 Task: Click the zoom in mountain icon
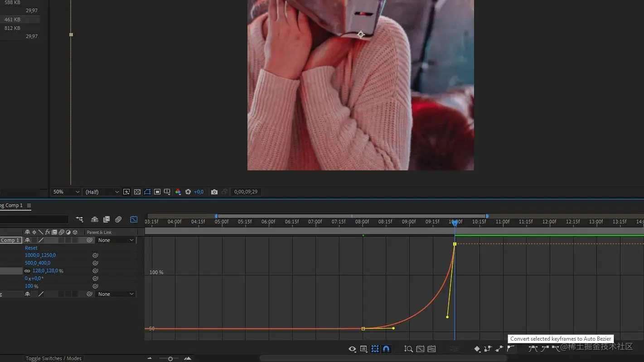[188, 358]
